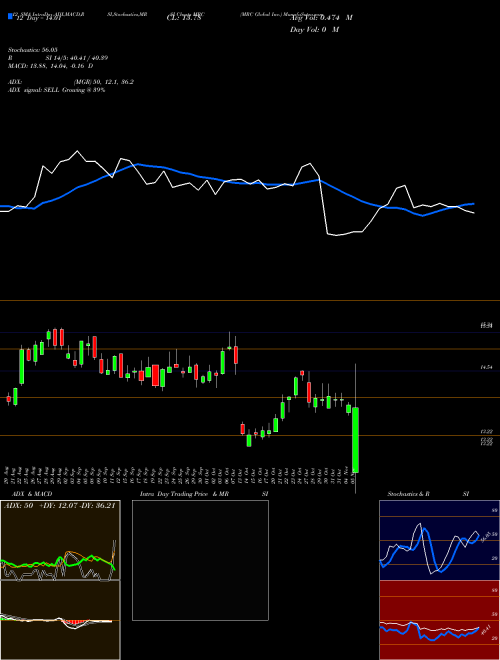Click the MACD histogram subchart panel
Viewport: 500px width, 660px height.
[60, 620]
